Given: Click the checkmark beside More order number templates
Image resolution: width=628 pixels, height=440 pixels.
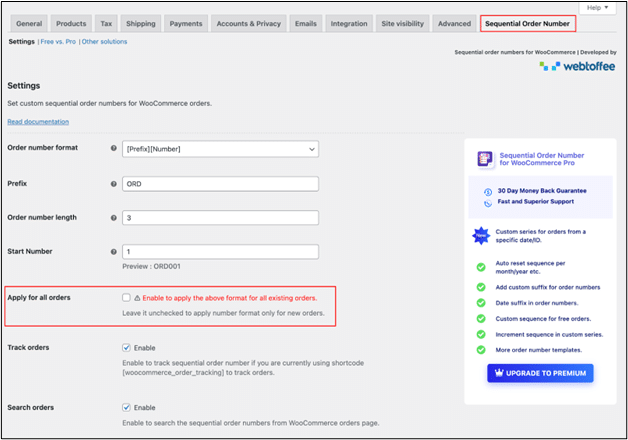Looking at the screenshot, I should [x=481, y=350].
